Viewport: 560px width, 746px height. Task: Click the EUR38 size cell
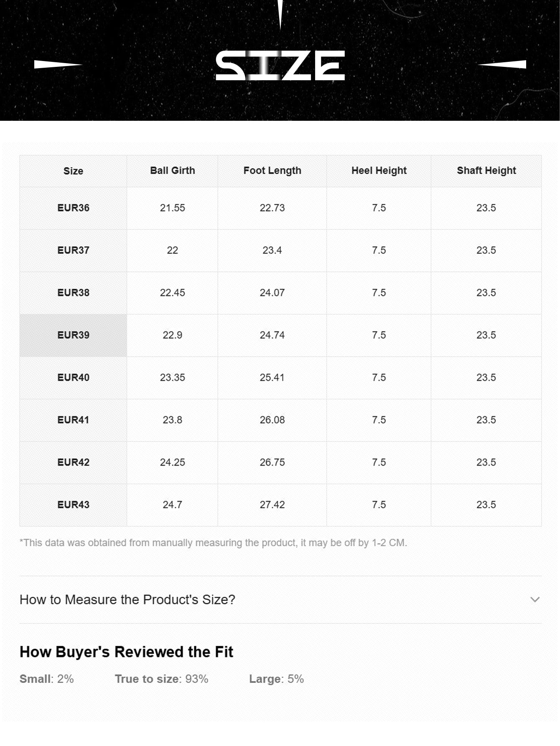click(x=73, y=293)
